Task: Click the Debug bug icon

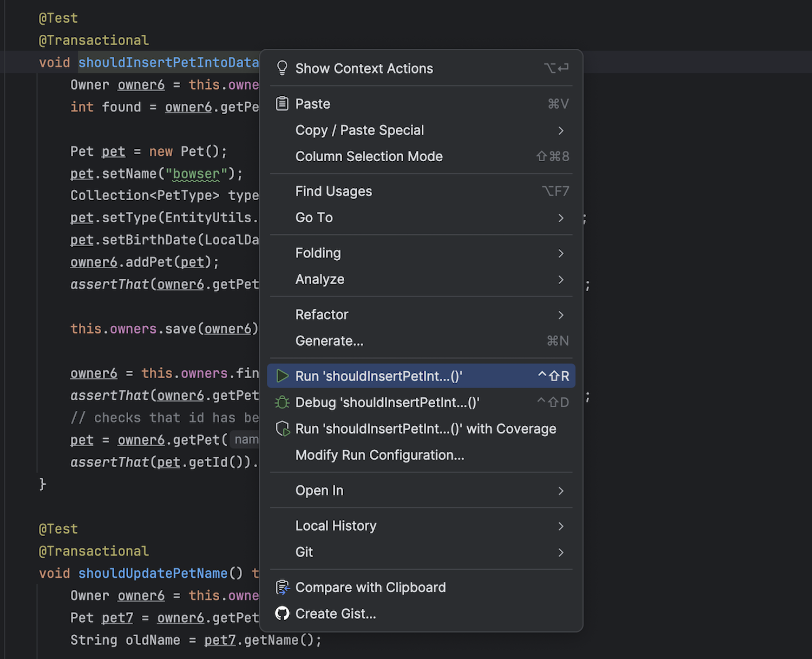Action: [x=282, y=403]
